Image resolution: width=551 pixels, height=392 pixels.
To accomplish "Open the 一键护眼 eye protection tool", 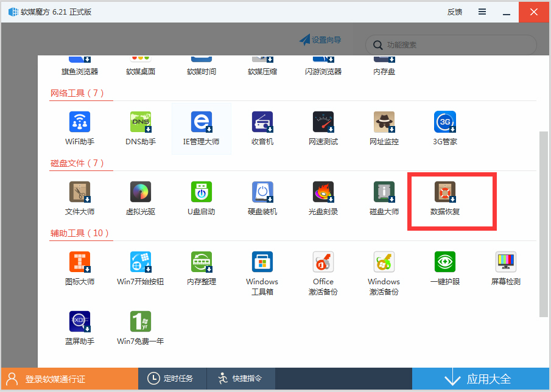I will pyautogui.click(x=445, y=262).
